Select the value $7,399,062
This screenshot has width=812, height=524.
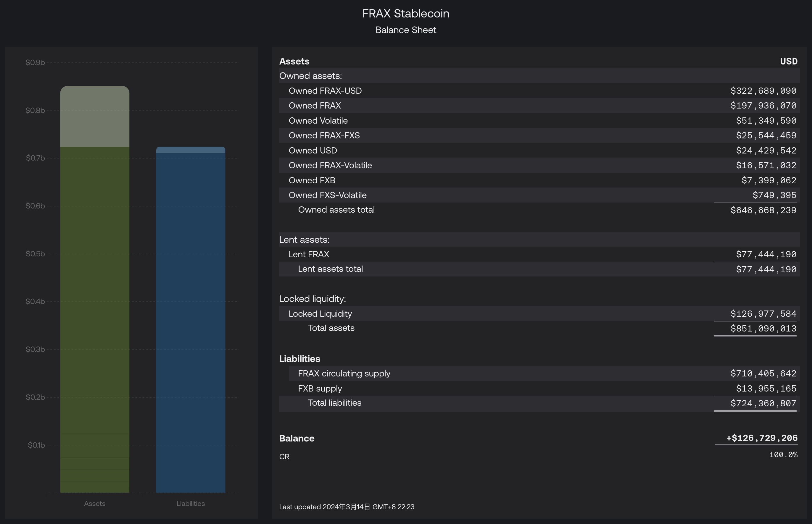[769, 180]
